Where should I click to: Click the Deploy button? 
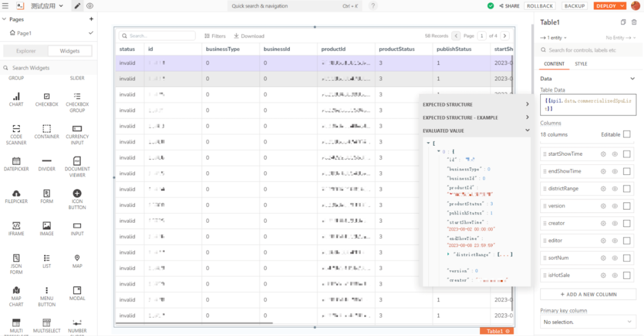(x=606, y=6)
